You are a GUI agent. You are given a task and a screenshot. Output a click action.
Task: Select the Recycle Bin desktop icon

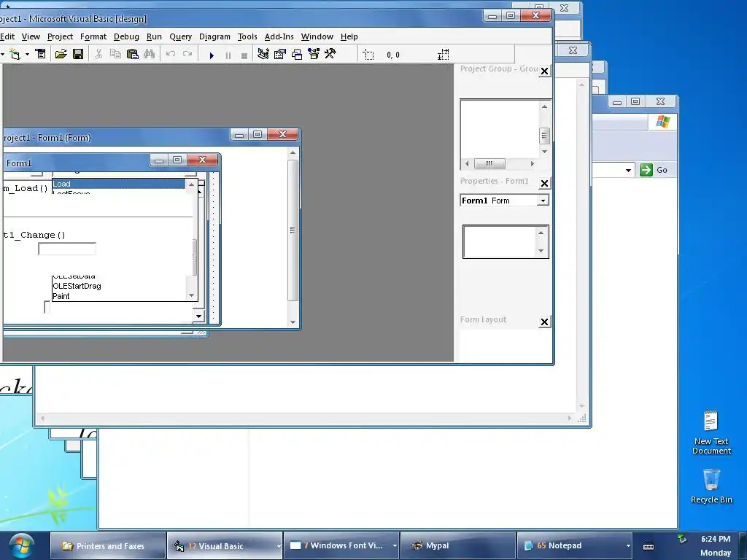[711, 486]
